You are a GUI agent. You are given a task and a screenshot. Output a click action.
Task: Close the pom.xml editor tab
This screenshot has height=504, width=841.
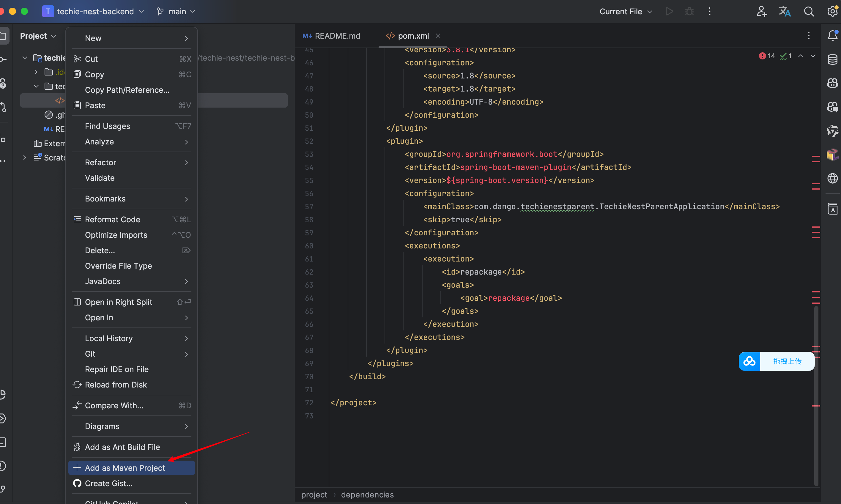click(x=438, y=36)
